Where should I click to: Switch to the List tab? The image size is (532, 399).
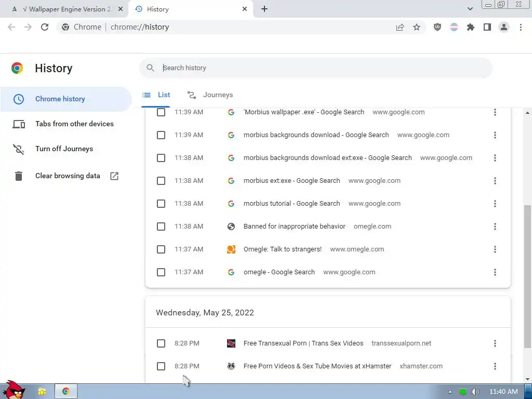click(x=156, y=95)
